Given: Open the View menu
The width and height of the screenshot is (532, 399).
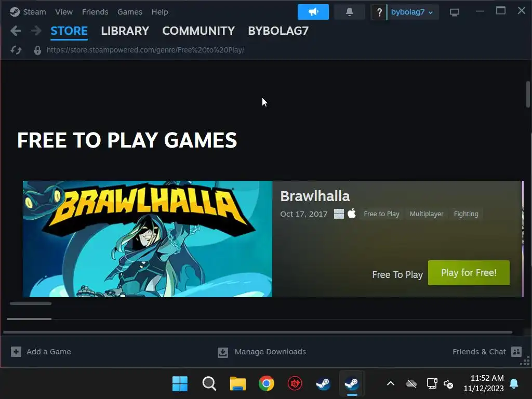Looking at the screenshot, I should tap(64, 12).
